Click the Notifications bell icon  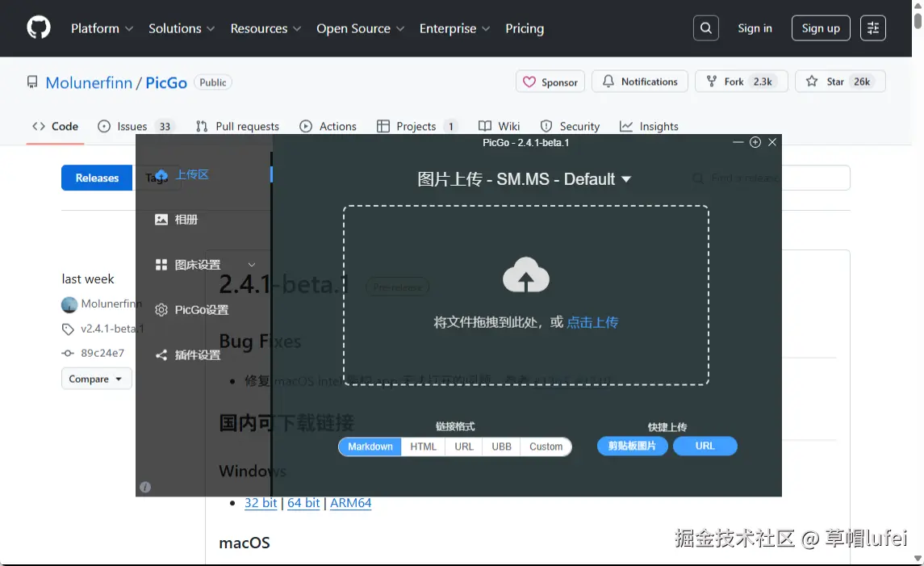[x=608, y=82]
